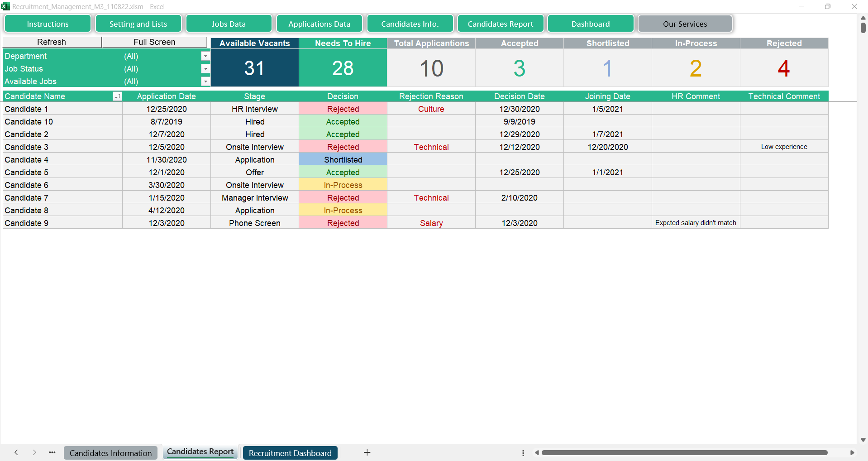Click the horizontal scrollbar thumb
Image resolution: width=868 pixels, height=461 pixels.
coord(684,452)
